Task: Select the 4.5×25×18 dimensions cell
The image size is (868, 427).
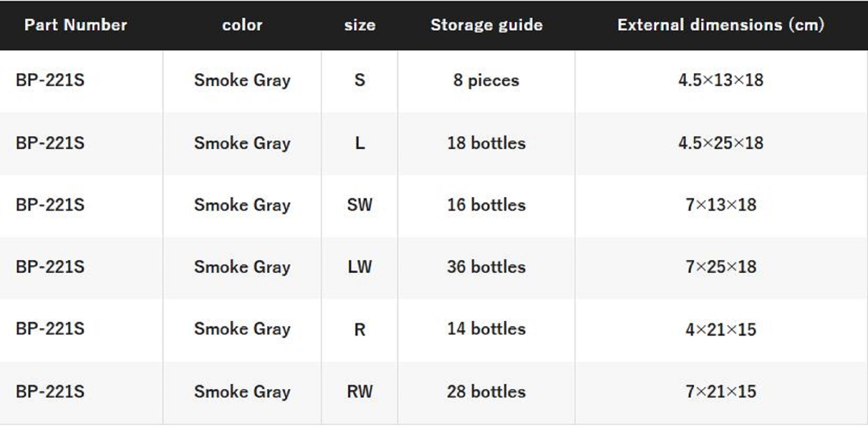Action: (721, 143)
